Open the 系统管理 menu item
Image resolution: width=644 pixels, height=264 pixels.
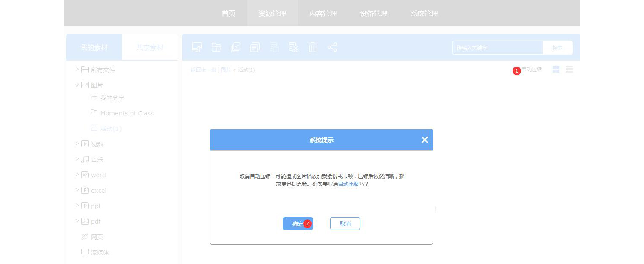pyautogui.click(x=424, y=13)
